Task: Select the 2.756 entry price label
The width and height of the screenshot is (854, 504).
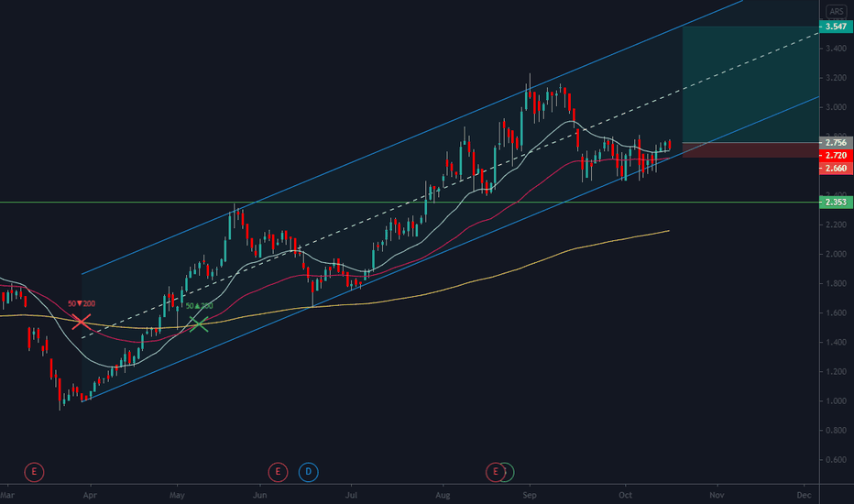Action: pos(836,143)
